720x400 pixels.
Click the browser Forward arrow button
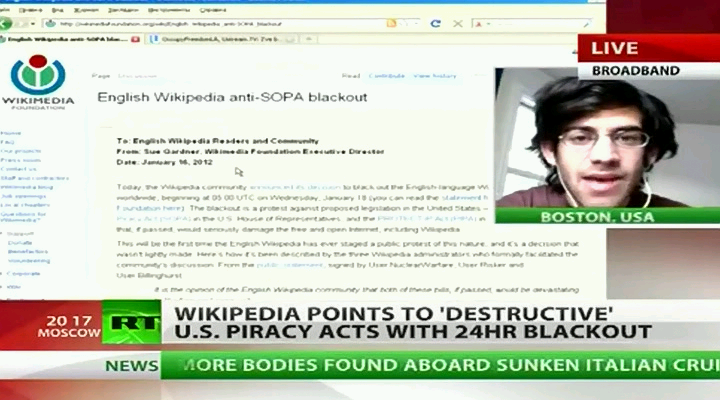pos(21,23)
